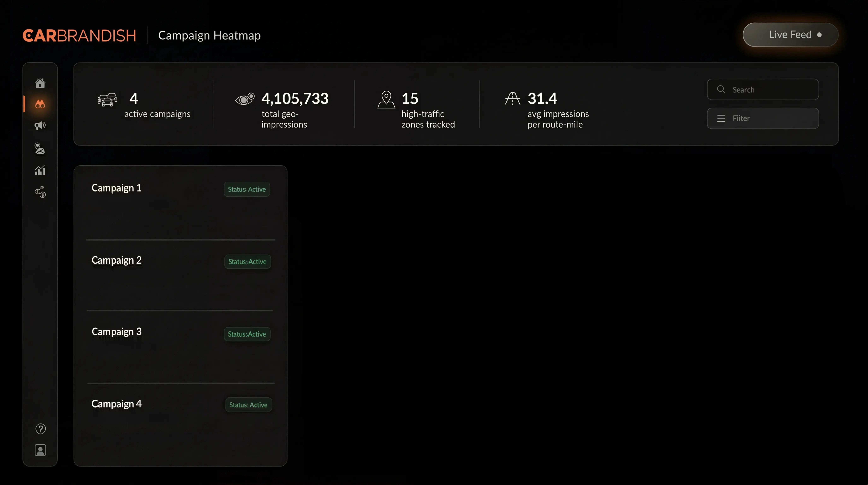Click the total geo-impressions eye icon
The width and height of the screenshot is (868, 485).
245,99
